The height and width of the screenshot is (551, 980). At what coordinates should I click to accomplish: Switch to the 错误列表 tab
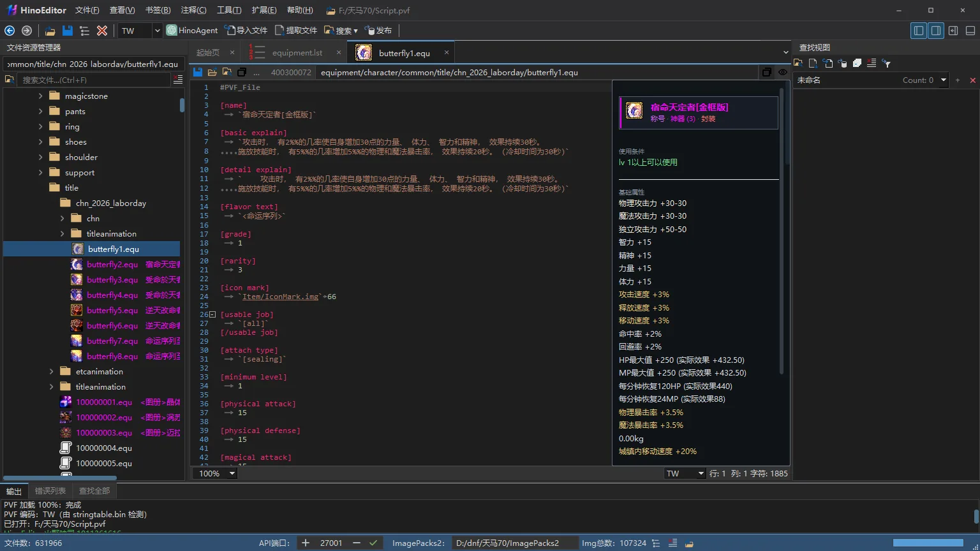[50, 490]
